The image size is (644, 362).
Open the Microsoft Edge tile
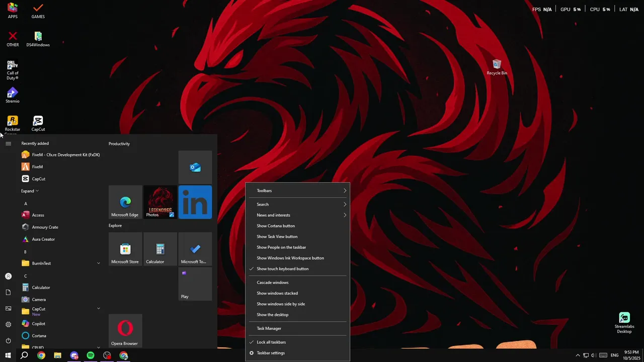[x=125, y=202]
